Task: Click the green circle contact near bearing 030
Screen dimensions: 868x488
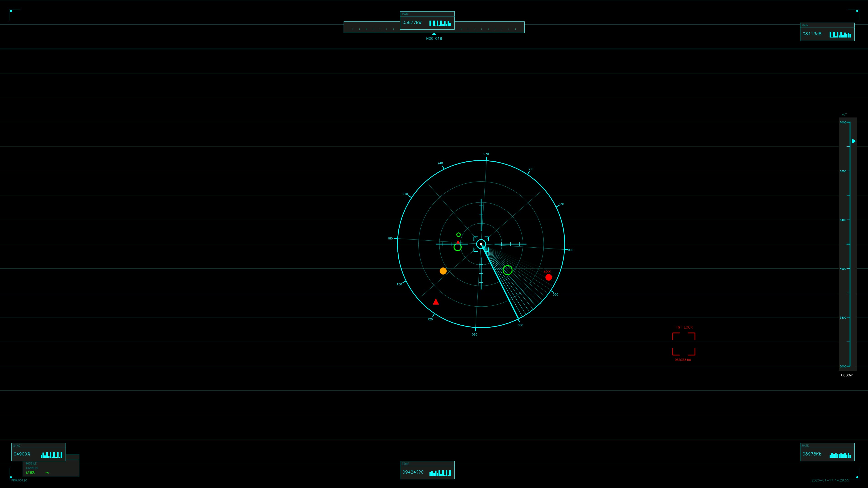Action: tap(508, 270)
